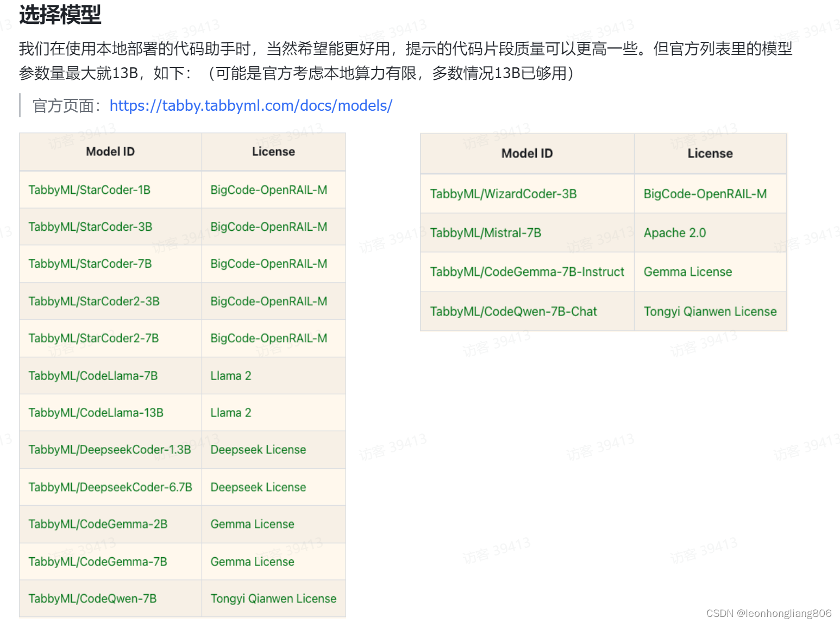Click the TabbyML/Mistral-7B model cell
The image size is (840, 624).
click(x=486, y=233)
